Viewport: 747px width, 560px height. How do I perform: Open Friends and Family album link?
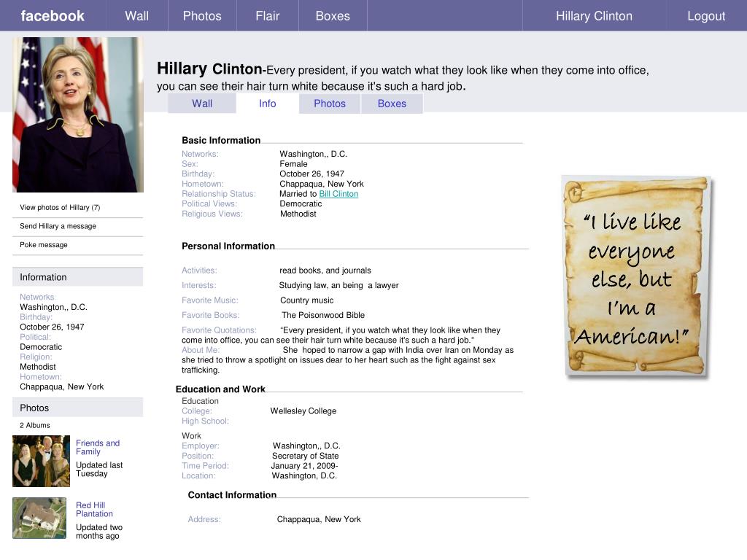(98, 447)
